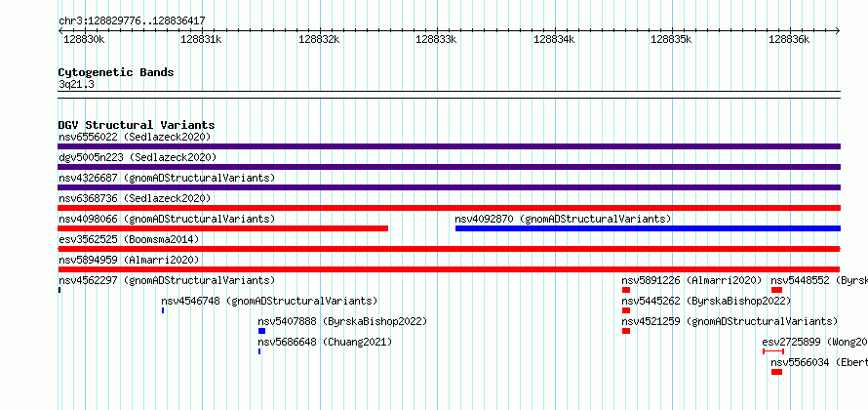The height and width of the screenshot is (410, 868).
Task: Open nsv5445262 (ByrskaBishop2022) label
Action: point(706,301)
